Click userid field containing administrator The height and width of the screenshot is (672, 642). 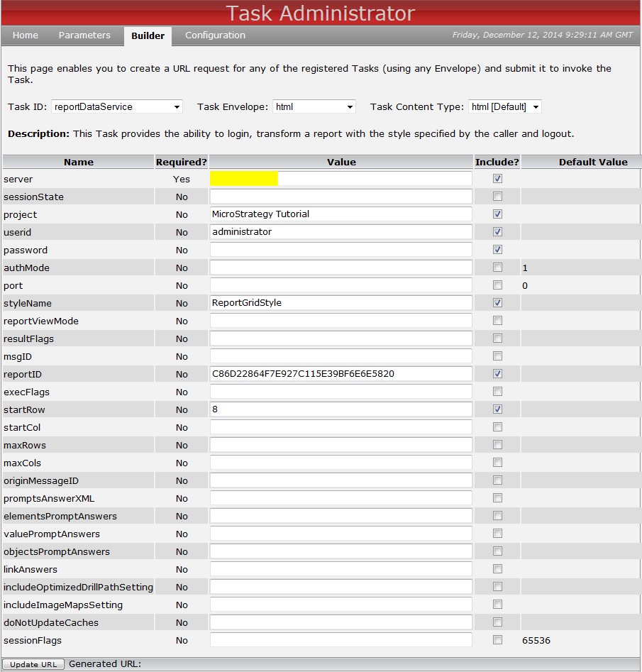click(x=341, y=232)
